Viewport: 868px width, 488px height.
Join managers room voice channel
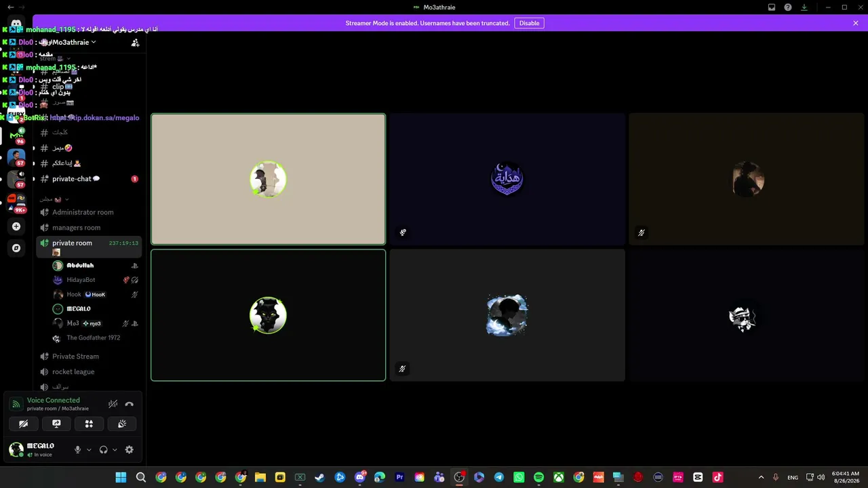90,228
